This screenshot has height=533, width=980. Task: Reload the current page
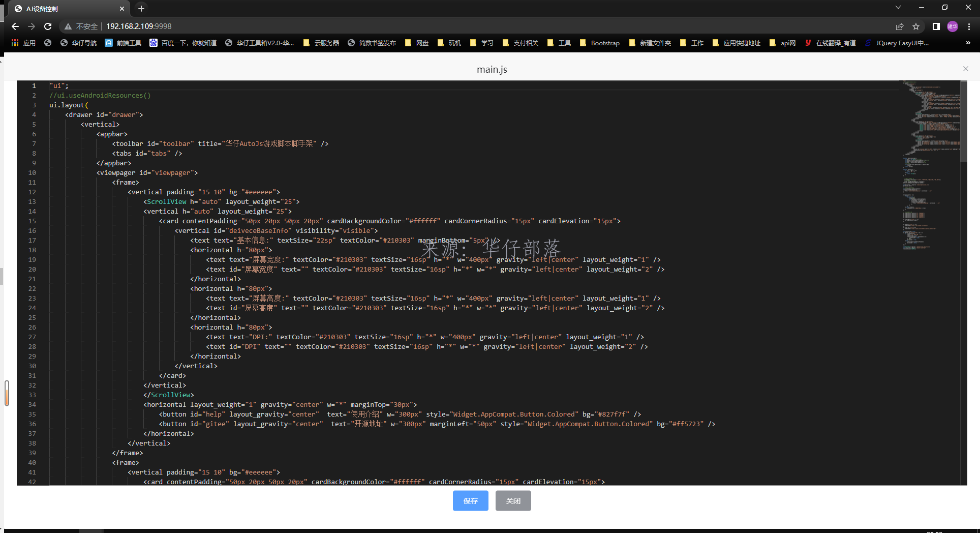pyautogui.click(x=48, y=26)
